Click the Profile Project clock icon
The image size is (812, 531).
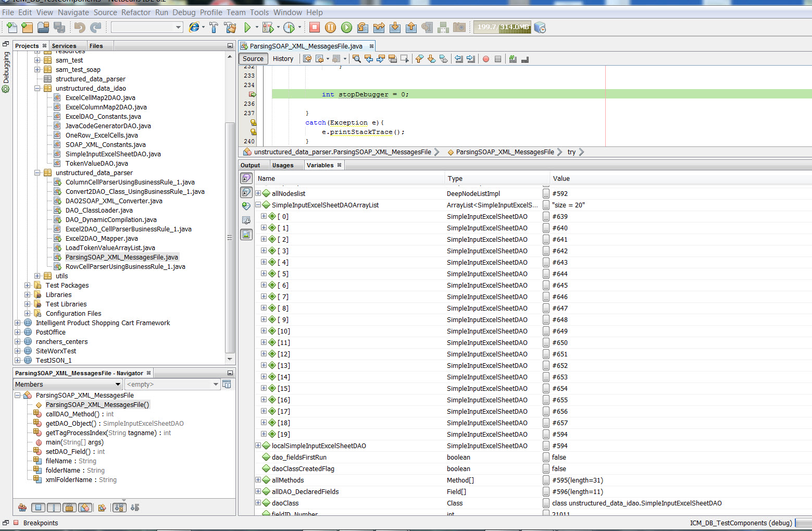coord(289,28)
